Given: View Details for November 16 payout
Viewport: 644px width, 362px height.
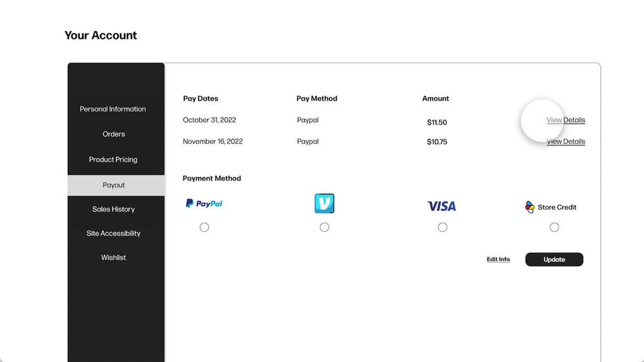Looking at the screenshot, I should [x=566, y=141].
